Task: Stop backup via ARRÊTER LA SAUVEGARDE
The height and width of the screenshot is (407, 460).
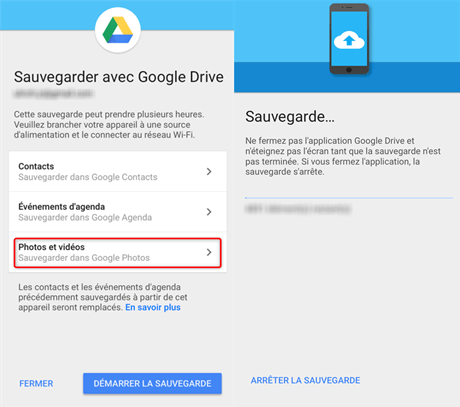Action: [305, 380]
